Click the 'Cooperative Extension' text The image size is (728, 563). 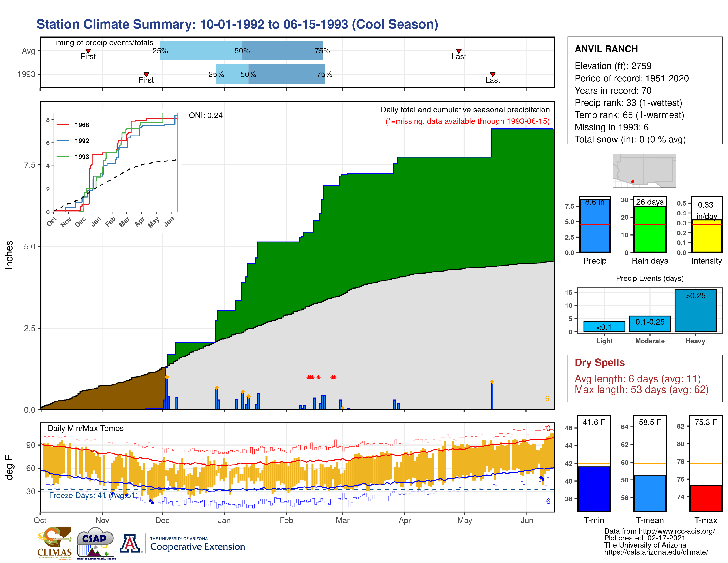197,547
